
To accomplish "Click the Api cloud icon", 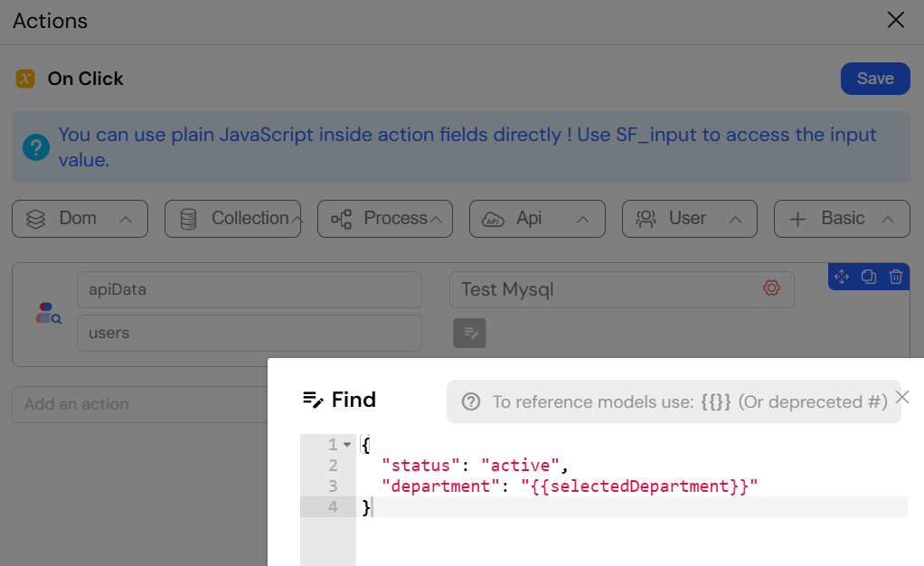I will click(494, 220).
